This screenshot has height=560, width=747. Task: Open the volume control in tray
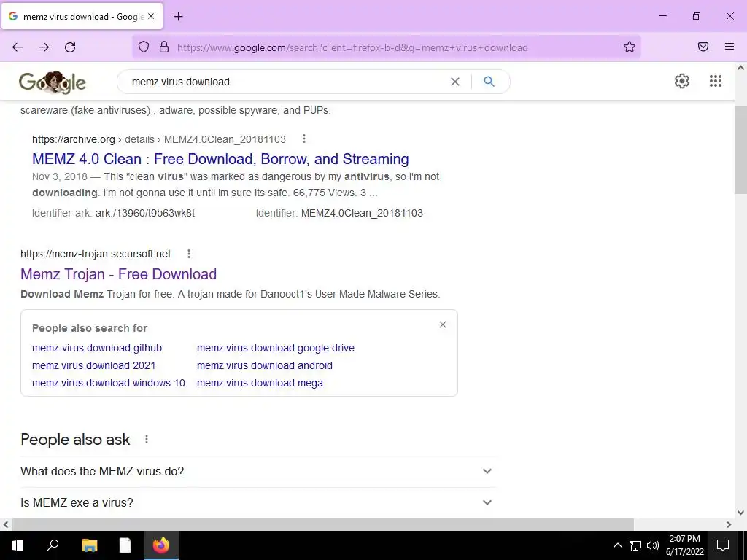tap(653, 545)
